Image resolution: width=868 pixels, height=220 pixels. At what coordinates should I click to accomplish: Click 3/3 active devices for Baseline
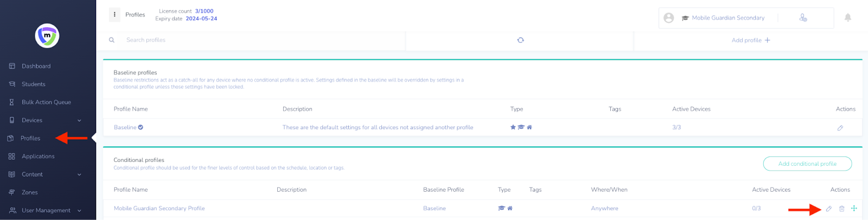click(x=676, y=127)
